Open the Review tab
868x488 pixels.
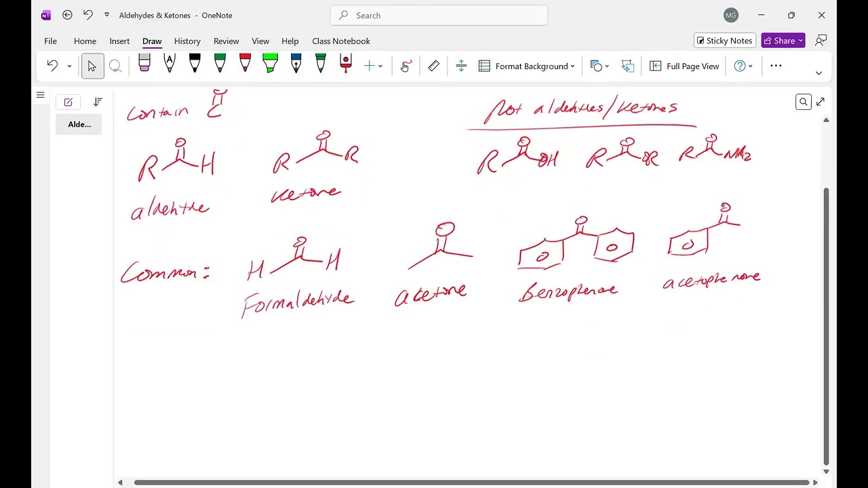226,41
